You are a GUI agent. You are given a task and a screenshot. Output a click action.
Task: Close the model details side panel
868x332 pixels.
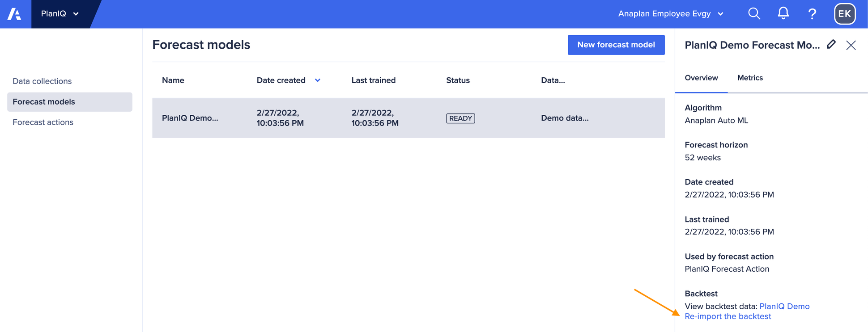[x=851, y=45]
